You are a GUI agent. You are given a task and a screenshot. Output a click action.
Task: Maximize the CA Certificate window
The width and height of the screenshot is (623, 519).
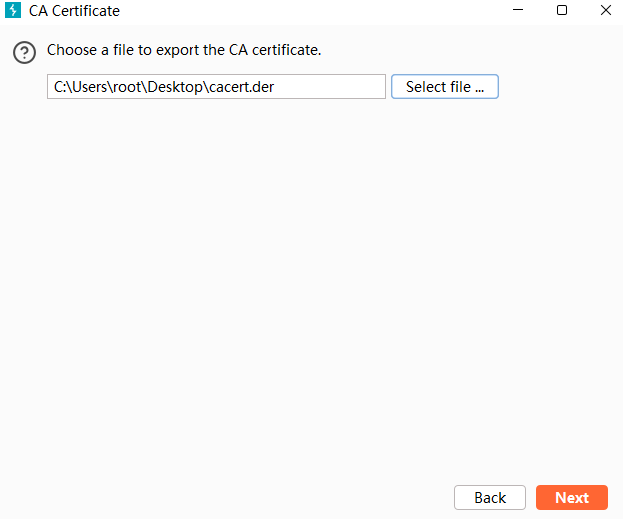(562, 10)
